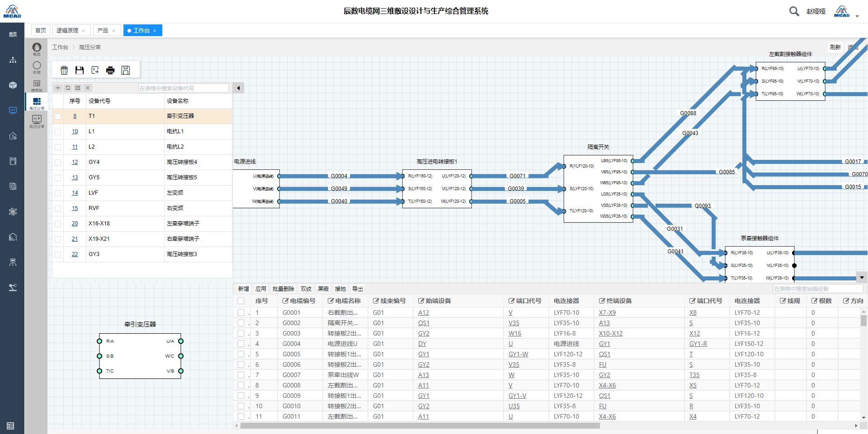Click the plus icon above device table
This screenshot has height=434, width=868.
pos(58,88)
